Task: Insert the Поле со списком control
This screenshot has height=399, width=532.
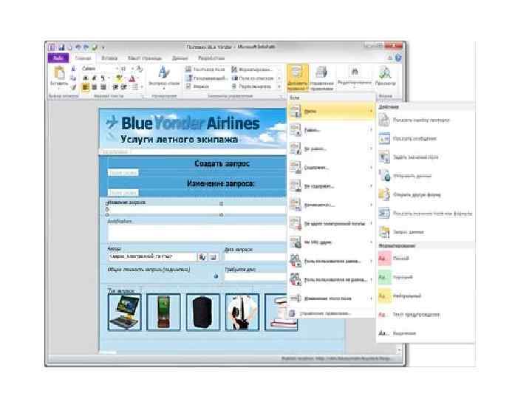Action: click(253, 78)
